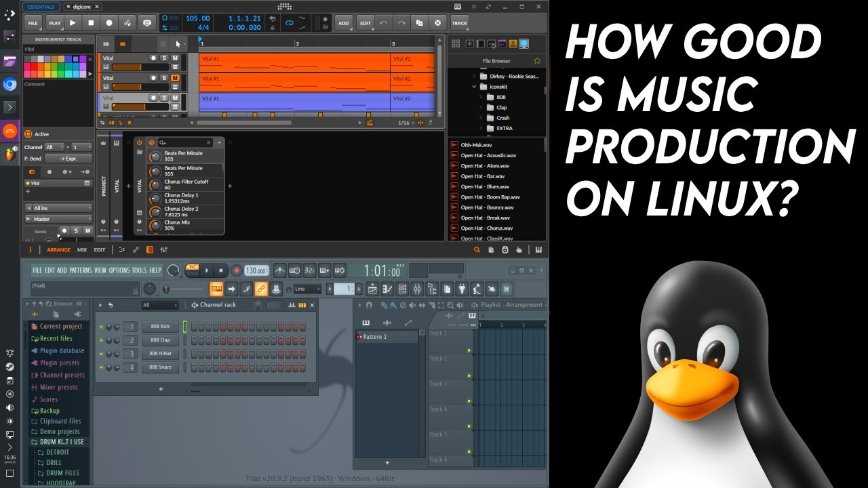Select the pointer tool in arranger
This screenshot has width=868, height=488.
178,44
